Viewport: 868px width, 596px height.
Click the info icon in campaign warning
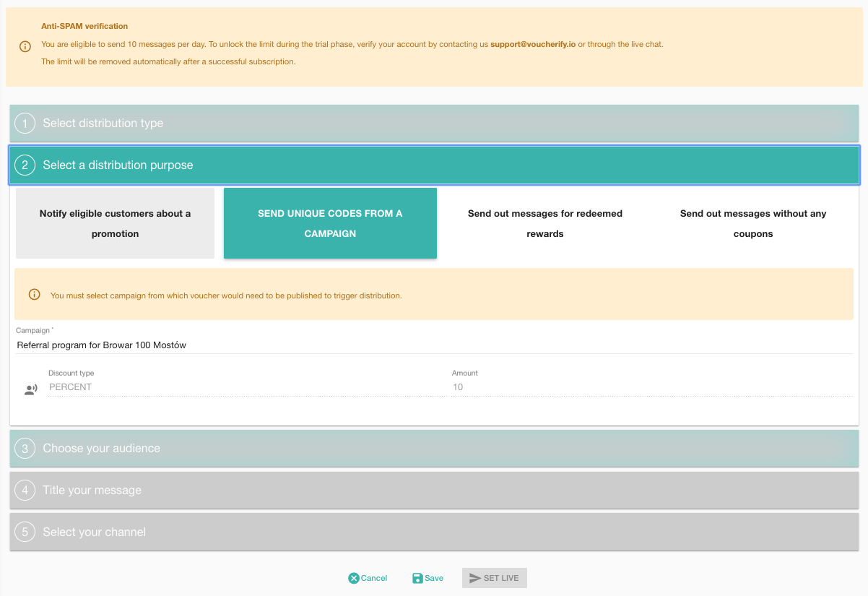click(x=34, y=295)
